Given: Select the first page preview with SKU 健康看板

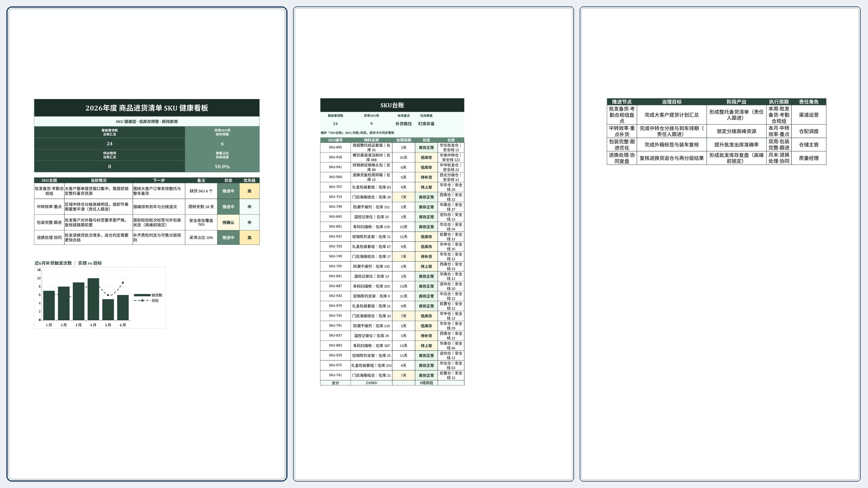Looking at the screenshot, I should (x=147, y=244).
